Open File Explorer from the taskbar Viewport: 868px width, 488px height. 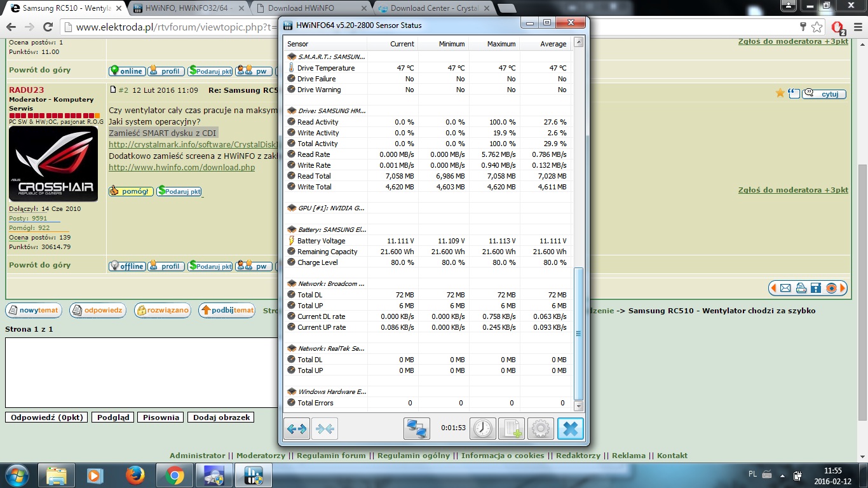(56, 475)
